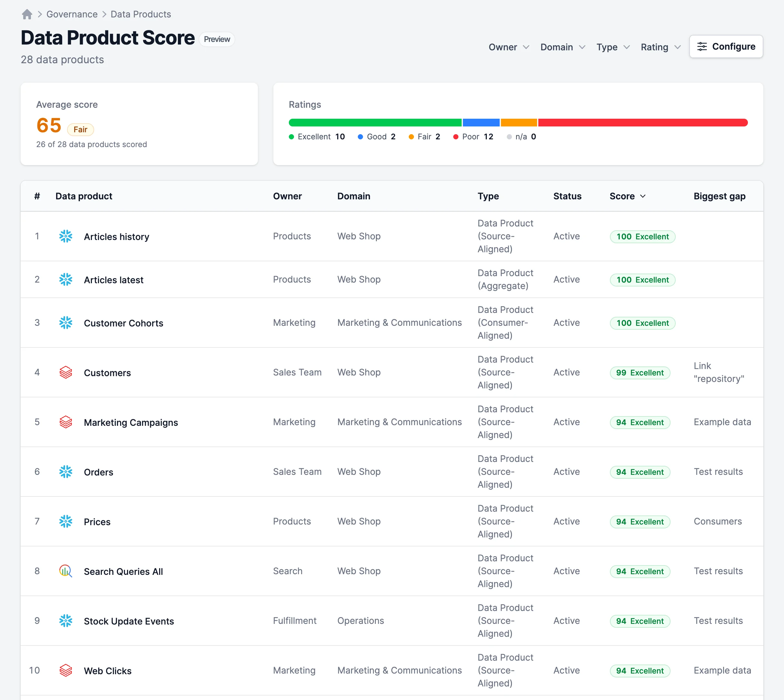Open the Prices data product
The height and width of the screenshot is (700, 784).
[97, 522]
